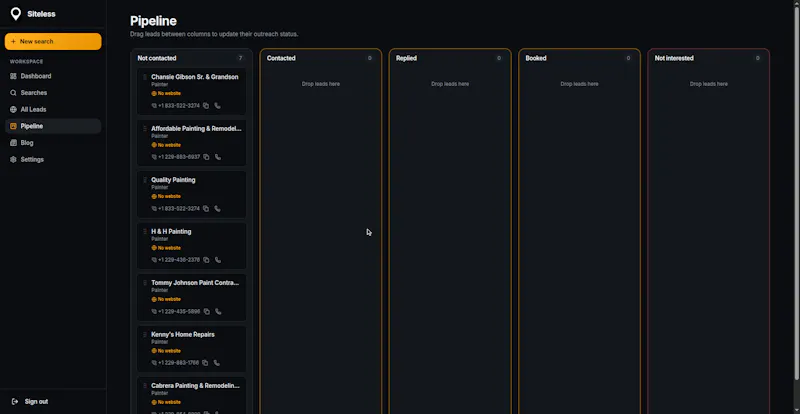Click the Sign out arrow icon
Image resolution: width=800 pixels, height=414 pixels.
point(15,402)
